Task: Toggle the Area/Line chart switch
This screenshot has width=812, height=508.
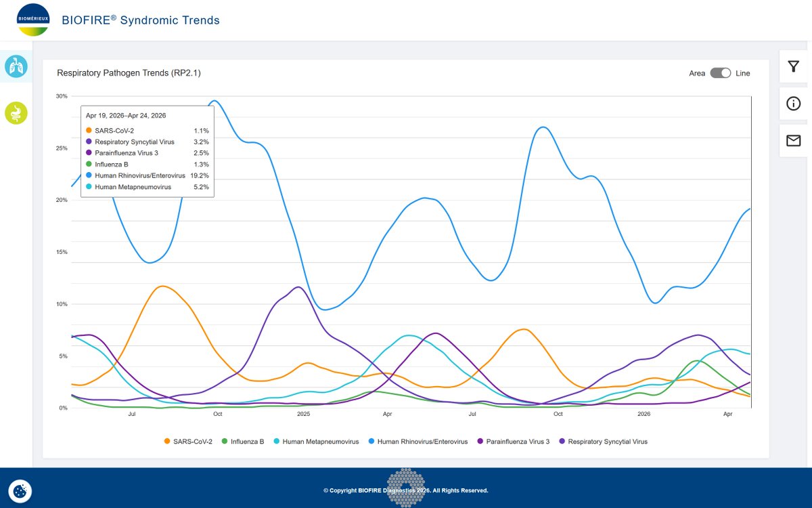Action: 721,73
